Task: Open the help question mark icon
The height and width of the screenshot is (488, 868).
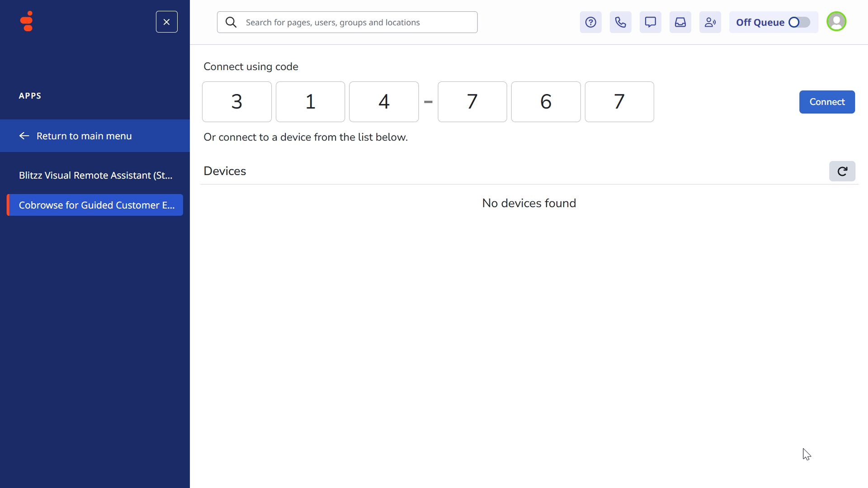Action: coord(590,22)
